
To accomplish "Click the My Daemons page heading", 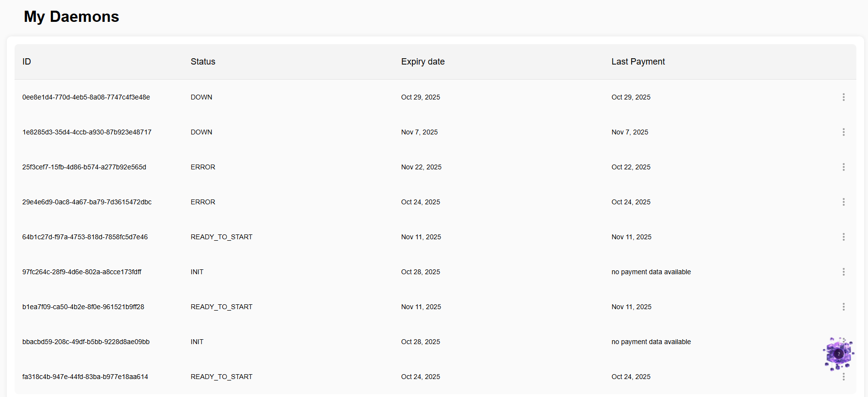I will click(71, 17).
